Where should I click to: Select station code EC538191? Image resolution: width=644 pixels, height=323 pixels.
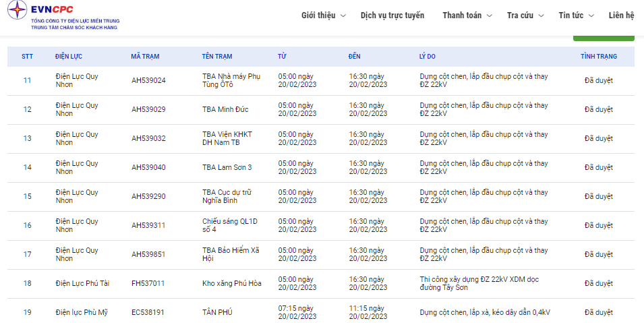pos(148,312)
